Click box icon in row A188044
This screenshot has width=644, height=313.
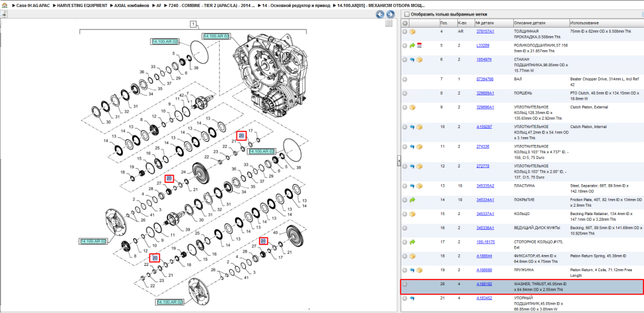pos(413,256)
